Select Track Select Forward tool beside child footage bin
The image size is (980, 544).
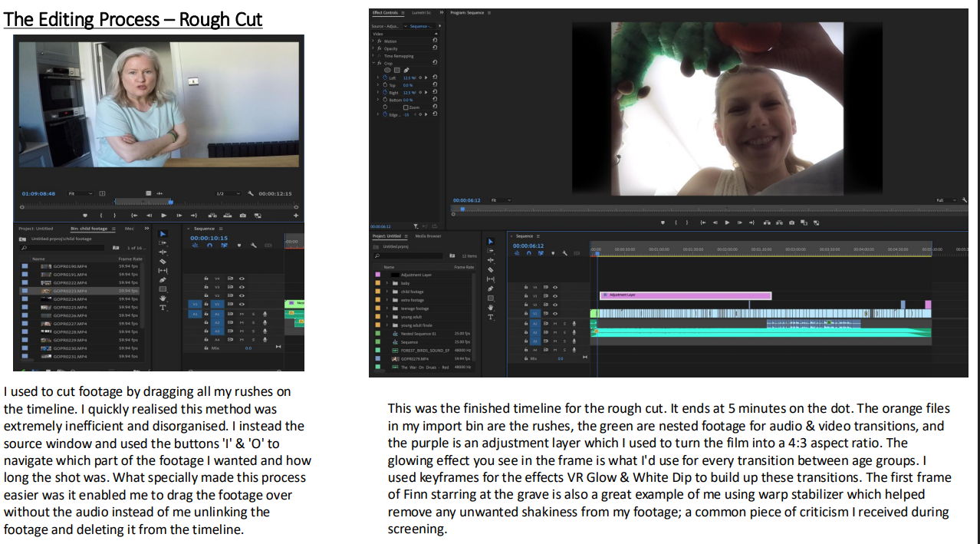coord(163,243)
